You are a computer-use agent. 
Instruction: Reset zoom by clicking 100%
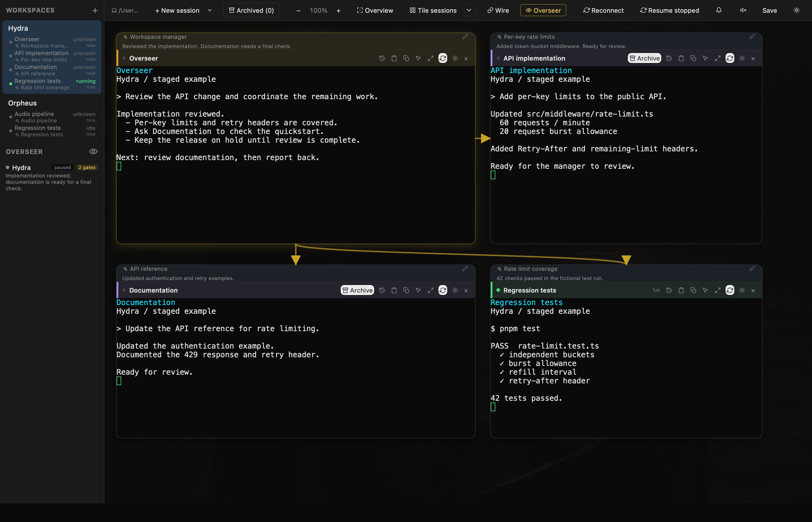(x=318, y=10)
